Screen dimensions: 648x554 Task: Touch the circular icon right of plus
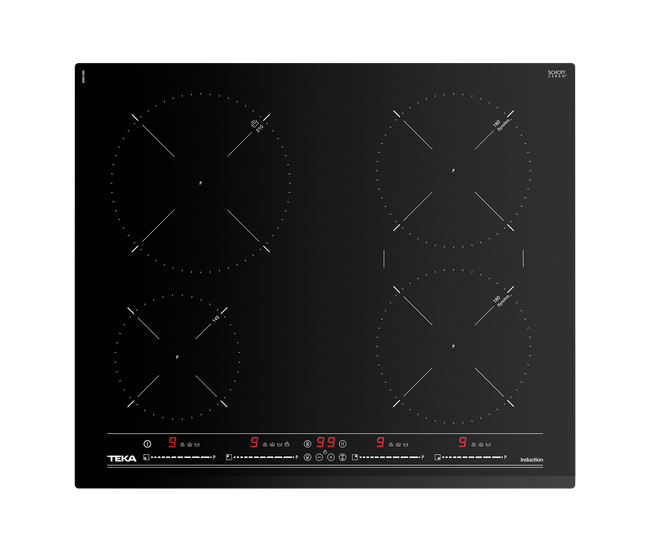click(x=343, y=457)
